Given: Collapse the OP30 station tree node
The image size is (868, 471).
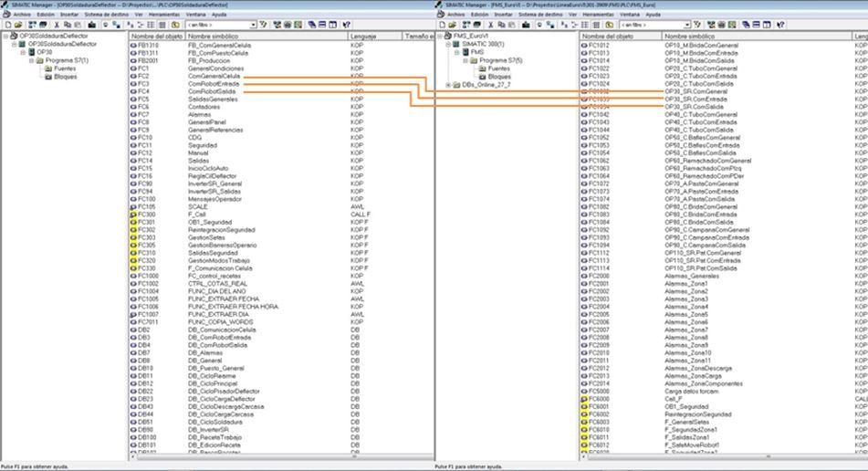Looking at the screenshot, I should [x=23, y=52].
